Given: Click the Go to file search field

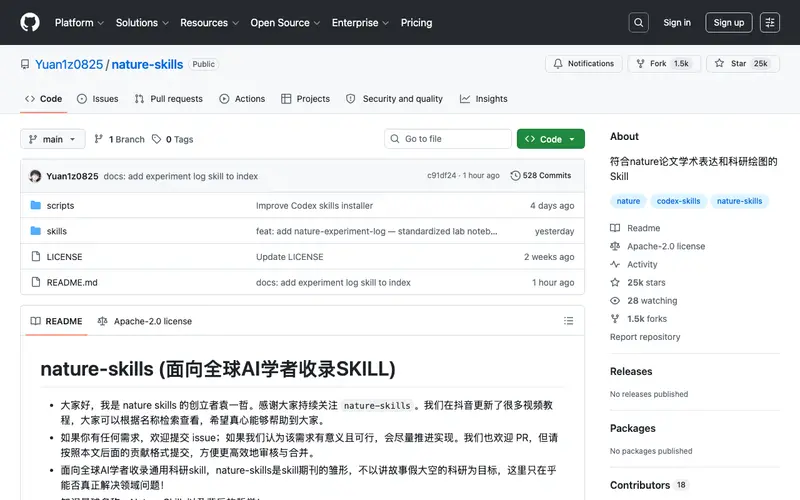Looking at the screenshot, I should pos(447,139).
